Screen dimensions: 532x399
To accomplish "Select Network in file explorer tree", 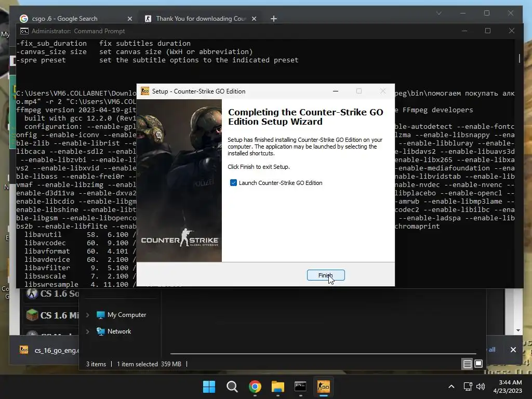I will (119, 331).
